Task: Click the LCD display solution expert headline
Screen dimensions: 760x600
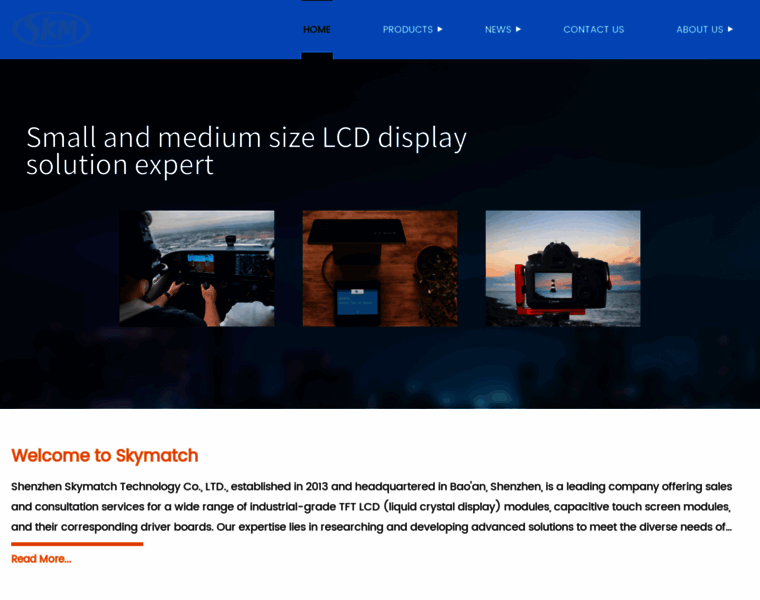Action: pos(246,151)
